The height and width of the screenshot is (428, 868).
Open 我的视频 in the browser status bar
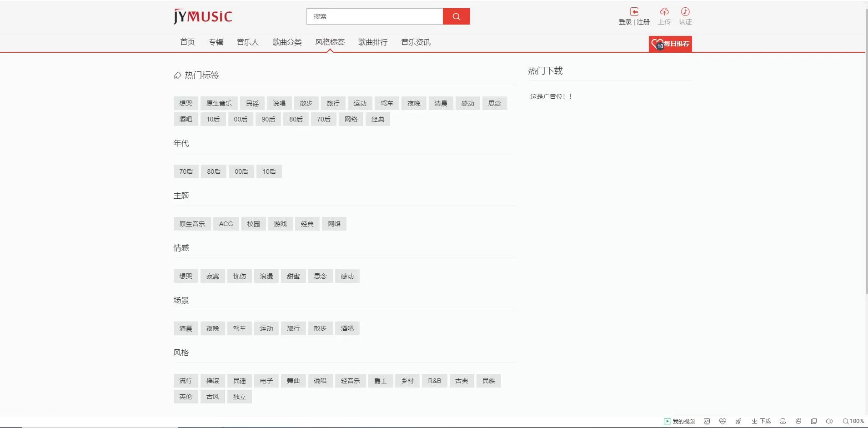(679, 421)
